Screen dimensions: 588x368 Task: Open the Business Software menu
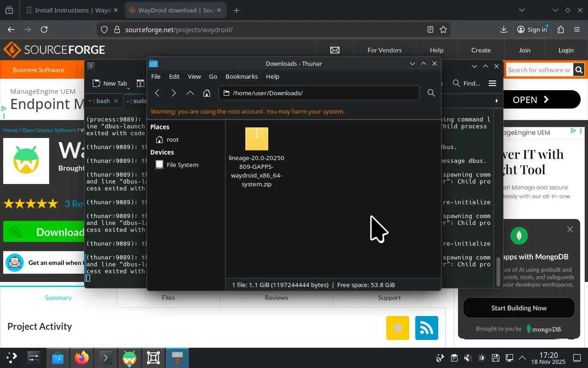[39, 70]
